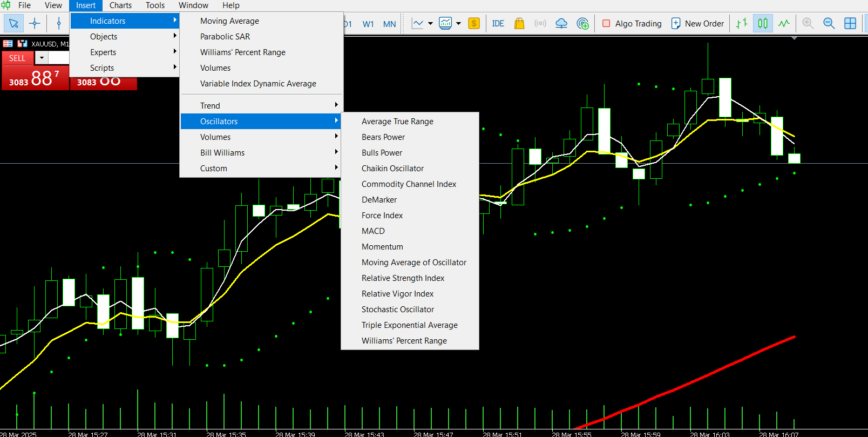Expand the Scripts submenu
This screenshot has height=437, width=868.
tap(125, 68)
